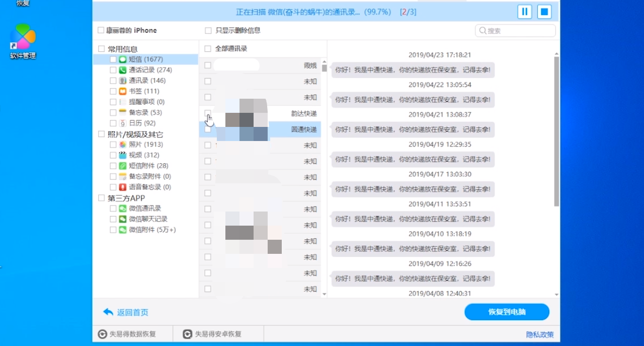
Task: Tick the 雨娥 contact checkbox
Action: (208, 65)
